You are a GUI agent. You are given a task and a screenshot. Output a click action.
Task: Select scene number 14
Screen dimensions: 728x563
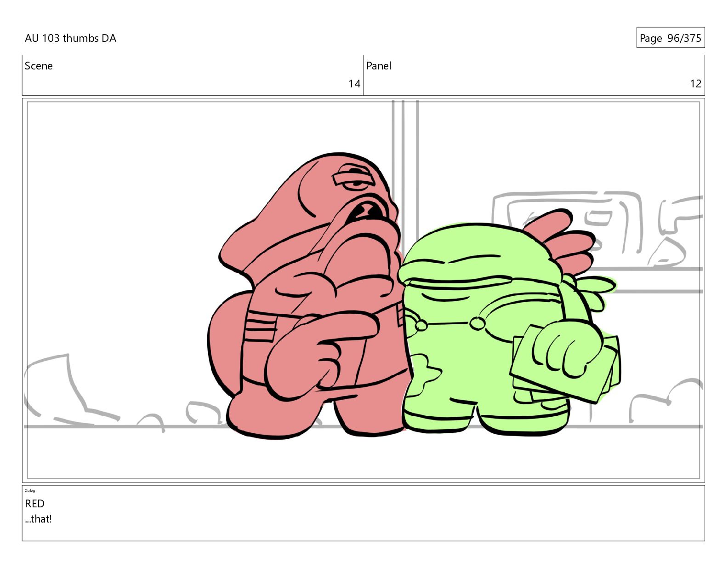point(354,84)
